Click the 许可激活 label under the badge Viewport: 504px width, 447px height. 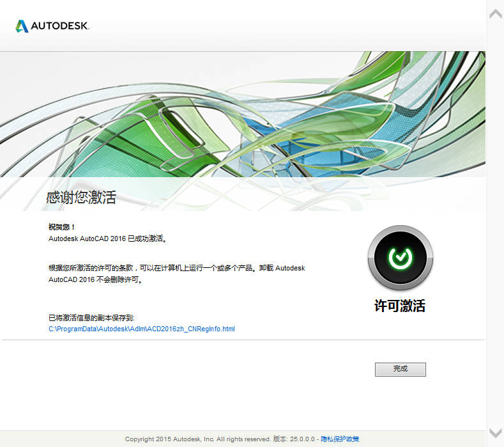coord(399,306)
